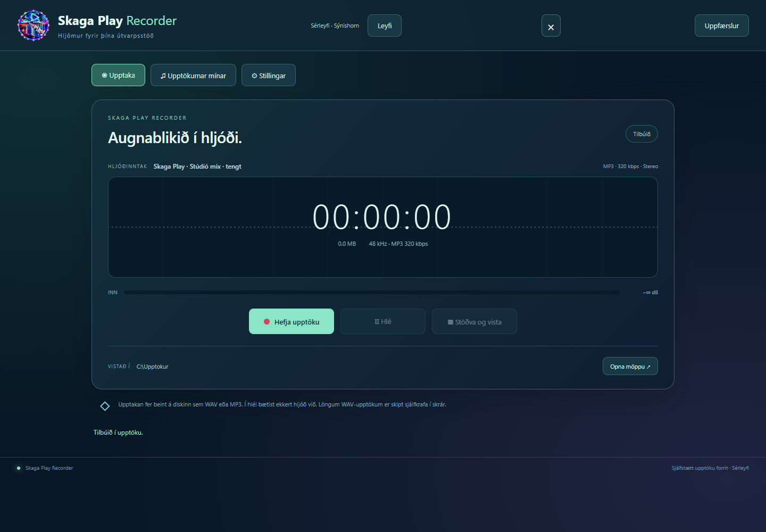Viewport: 766px width, 532px height.
Task: Click the C:\Upptokur save path
Action: 152,367
